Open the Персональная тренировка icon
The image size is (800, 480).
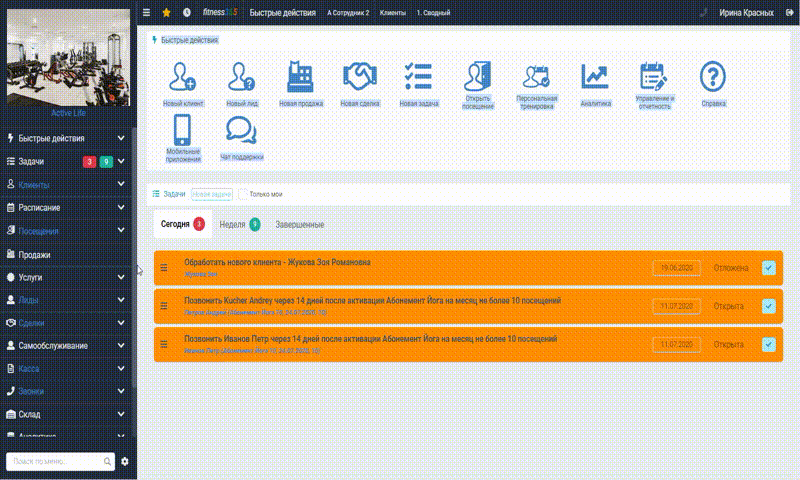pos(535,78)
